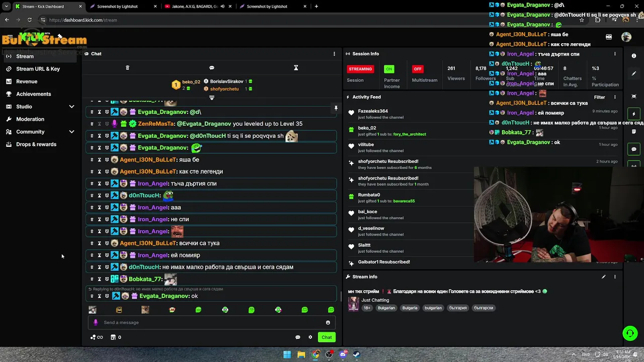The width and height of the screenshot is (644, 362).
Task: Click the green support headset button
Action: 630,333
